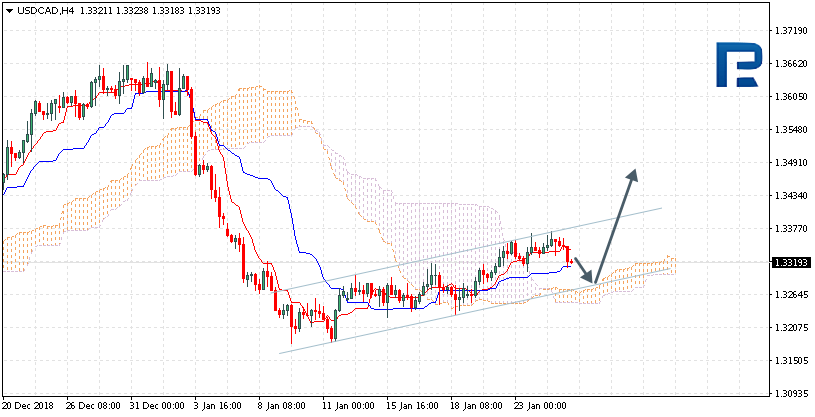Click the 18 Jan 08:00 time label
The height and width of the screenshot is (417, 815).
(x=477, y=406)
